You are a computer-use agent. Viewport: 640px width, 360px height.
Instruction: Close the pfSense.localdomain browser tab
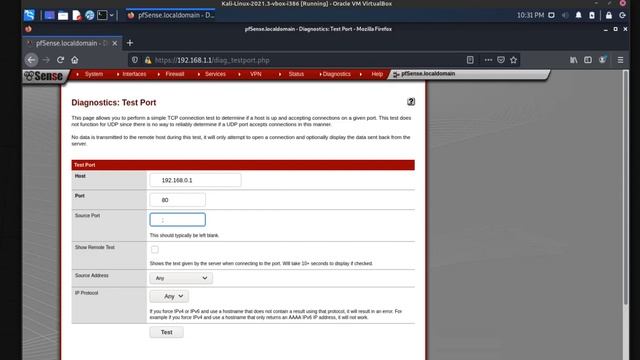[x=115, y=43]
